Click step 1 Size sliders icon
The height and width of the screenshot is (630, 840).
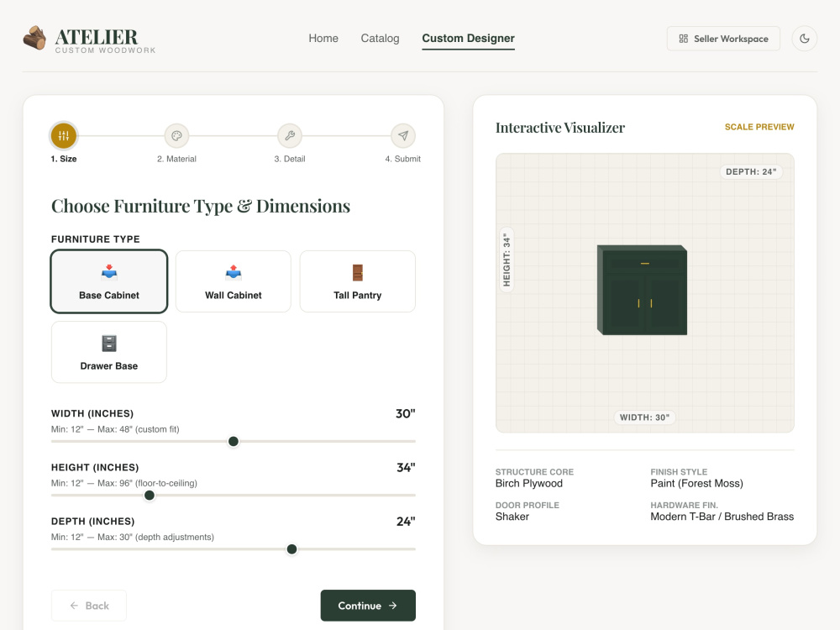pos(64,135)
